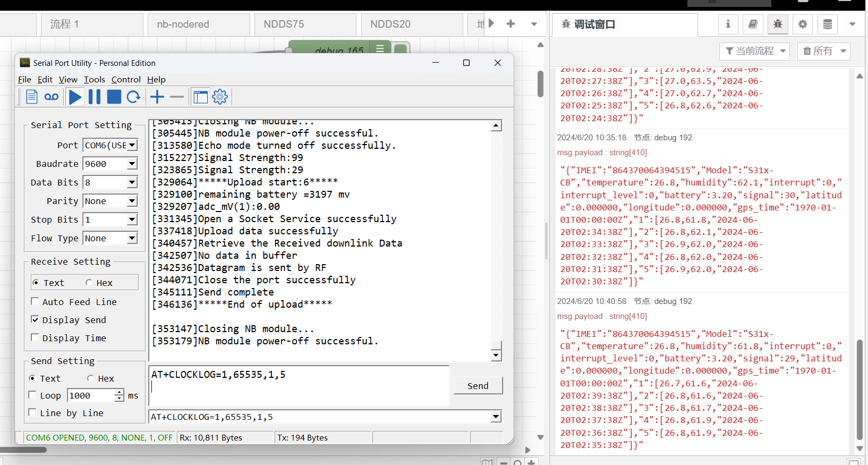Image resolution: width=868 pixels, height=465 pixels.
Task: Click the minus icon in Serial Port Utility toolbar
Action: coord(177,97)
